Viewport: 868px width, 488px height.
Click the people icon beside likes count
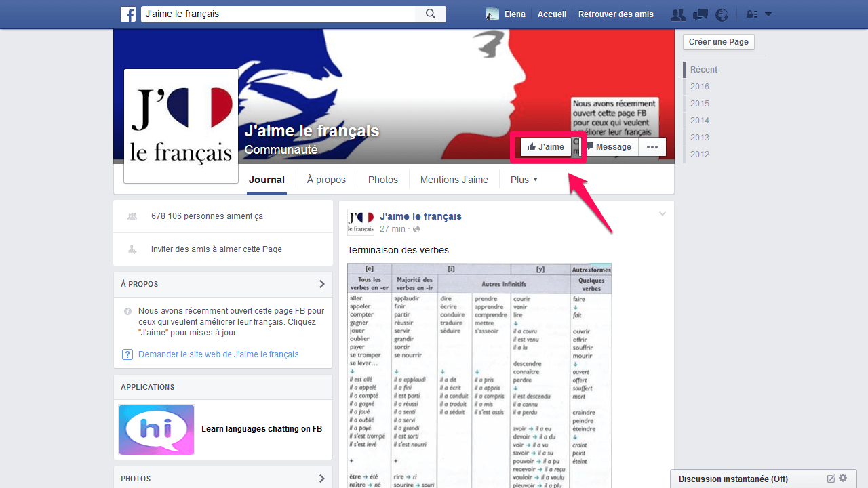[x=132, y=216]
